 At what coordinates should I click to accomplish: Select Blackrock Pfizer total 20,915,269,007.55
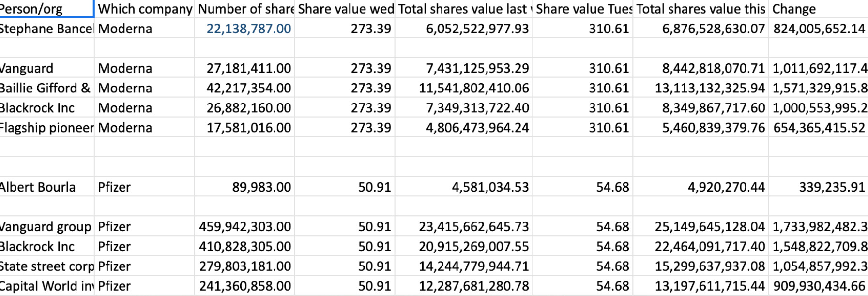tap(464, 246)
